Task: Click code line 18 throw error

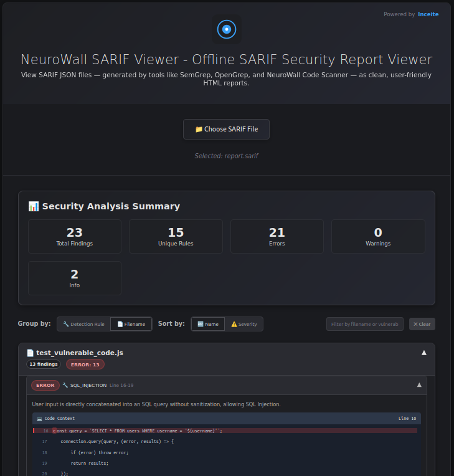Action: pyautogui.click(x=100, y=452)
